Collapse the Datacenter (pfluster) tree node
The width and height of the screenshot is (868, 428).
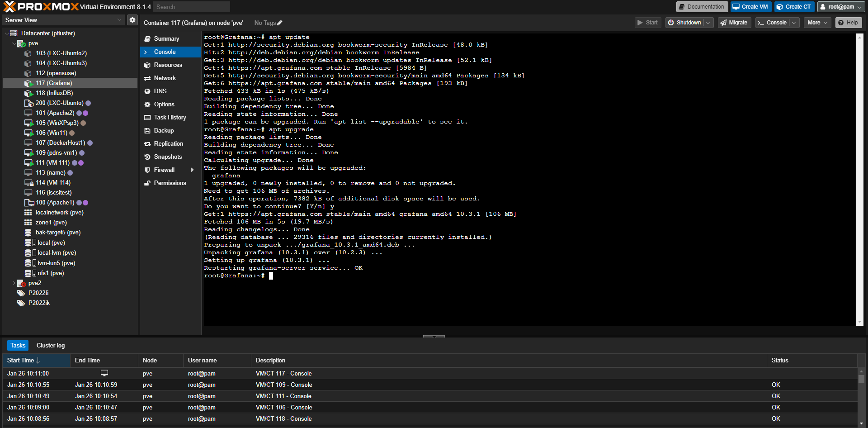point(7,33)
